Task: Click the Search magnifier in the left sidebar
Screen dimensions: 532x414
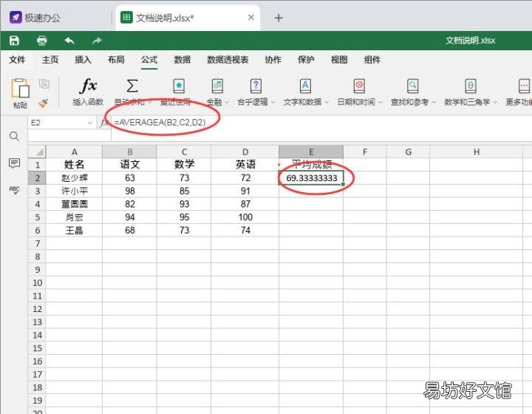Action: [x=14, y=137]
